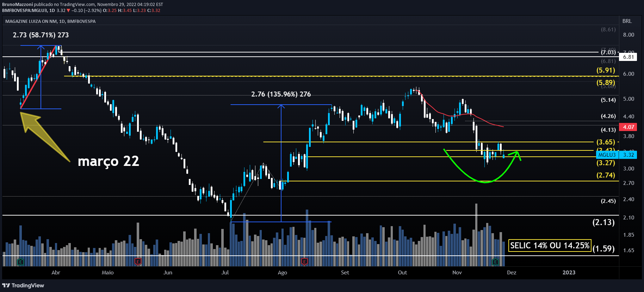The height and width of the screenshot is (292, 644).
Task: Click the (7.03) level label
Action: coord(608,52)
